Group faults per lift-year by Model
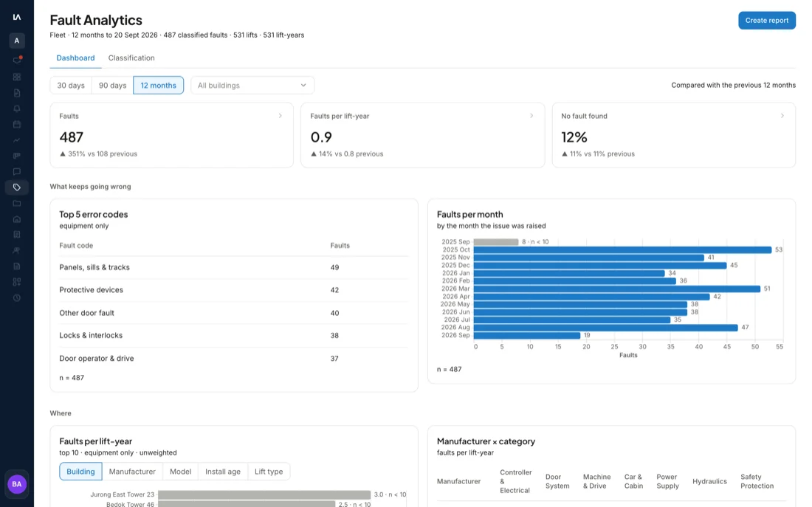 coord(180,472)
